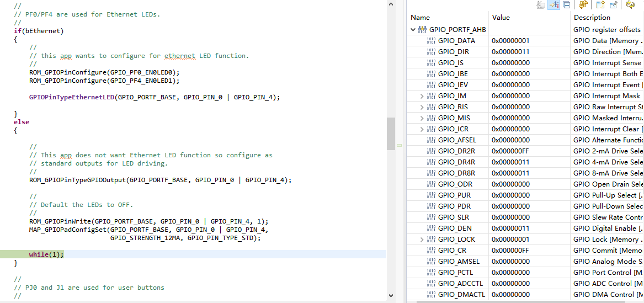Image resolution: width=644 pixels, height=303 pixels.
Task: Click the register icon beside GPIO_IBE
Action: coord(431,74)
